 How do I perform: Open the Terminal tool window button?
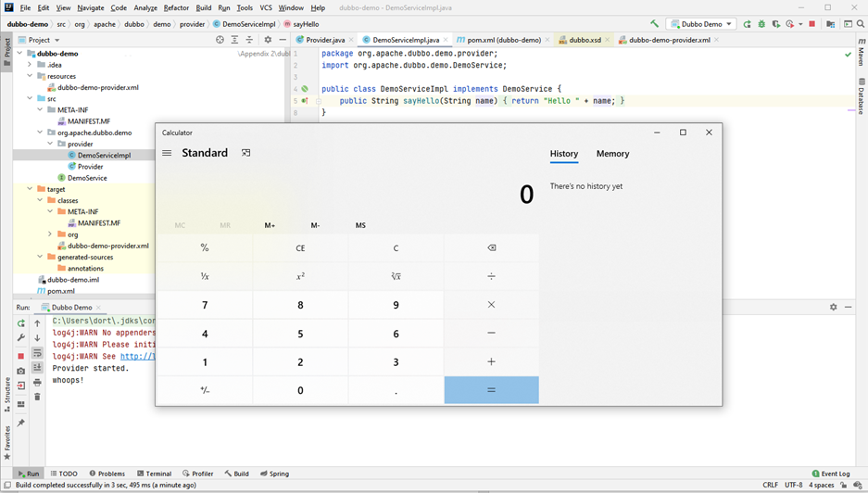(x=154, y=474)
